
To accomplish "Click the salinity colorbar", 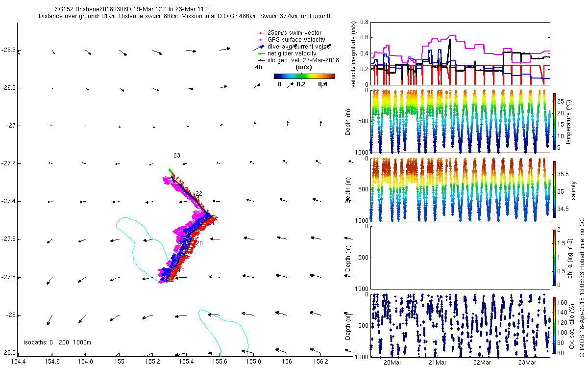I will pyautogui.click(x=555, y=190).
